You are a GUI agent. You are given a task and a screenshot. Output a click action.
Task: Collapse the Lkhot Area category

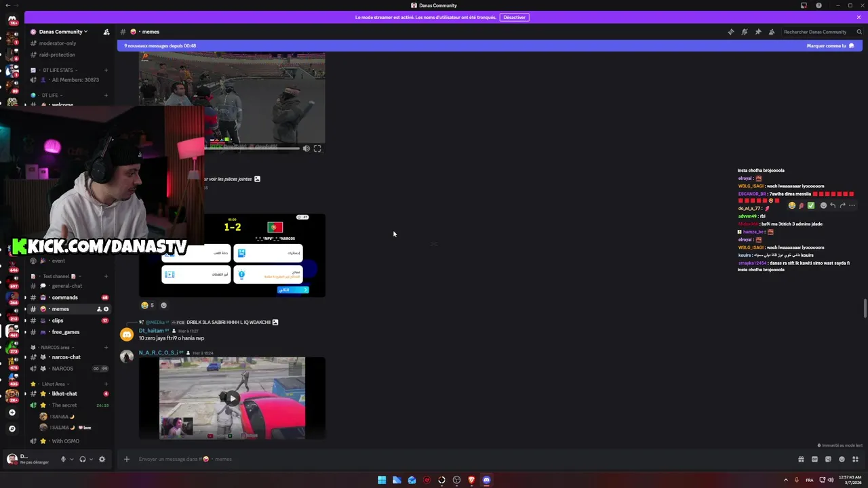pyautogui.click(x=54, y=384)
